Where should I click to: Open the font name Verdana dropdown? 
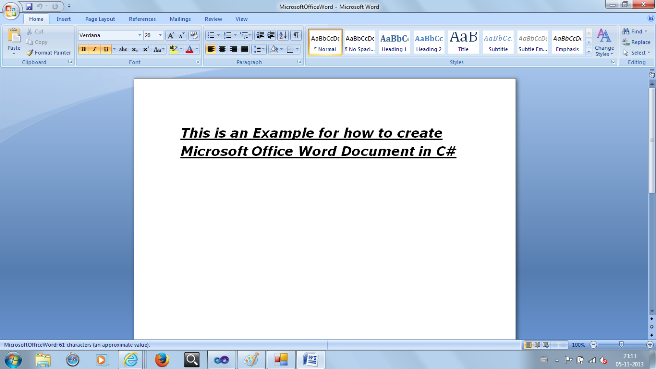(139, 36)
